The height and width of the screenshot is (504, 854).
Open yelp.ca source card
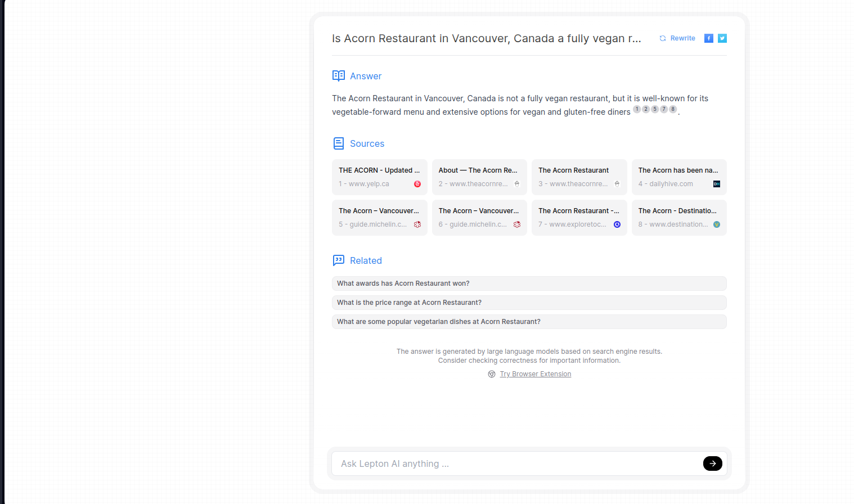tap(380, 177)
